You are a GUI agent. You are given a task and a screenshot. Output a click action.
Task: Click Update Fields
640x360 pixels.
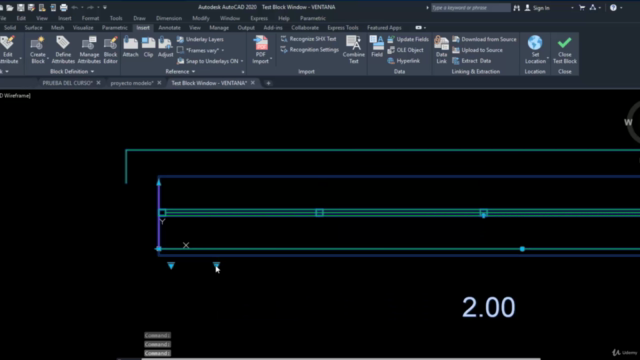coord(408,39)
